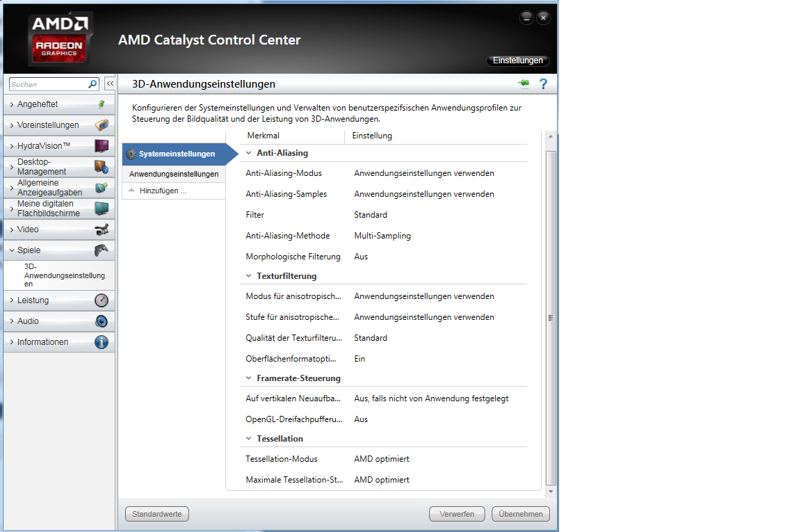Image resolution: width=801 pixels, height=532 pixels.
Task: Minimize the Catalyst Control Center window
Action: (526, 18)
